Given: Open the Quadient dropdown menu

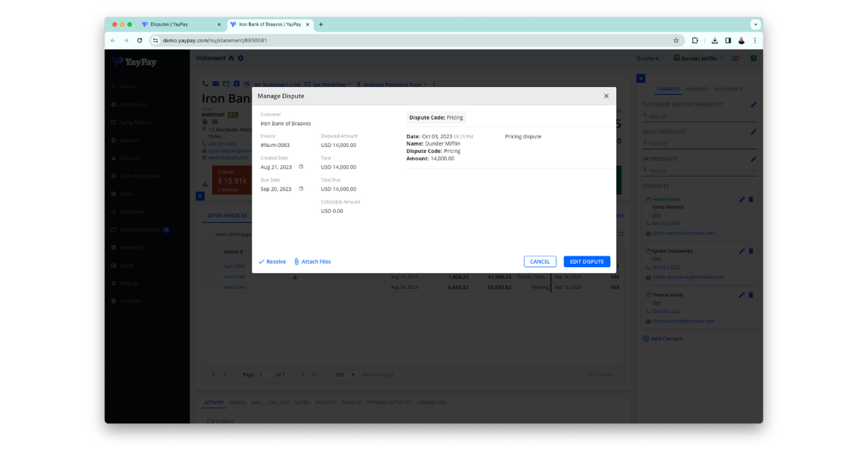Looking at the screenshot, I should (650, 58).
